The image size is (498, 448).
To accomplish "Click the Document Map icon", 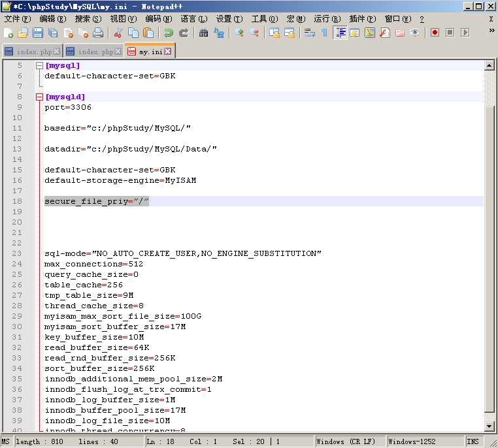I will 370,33.
